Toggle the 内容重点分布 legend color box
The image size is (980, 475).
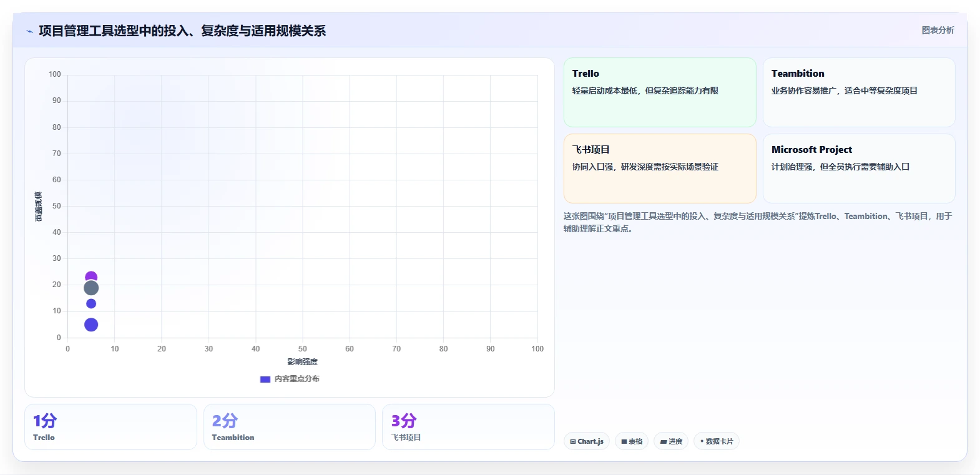[x=265, y=379]
